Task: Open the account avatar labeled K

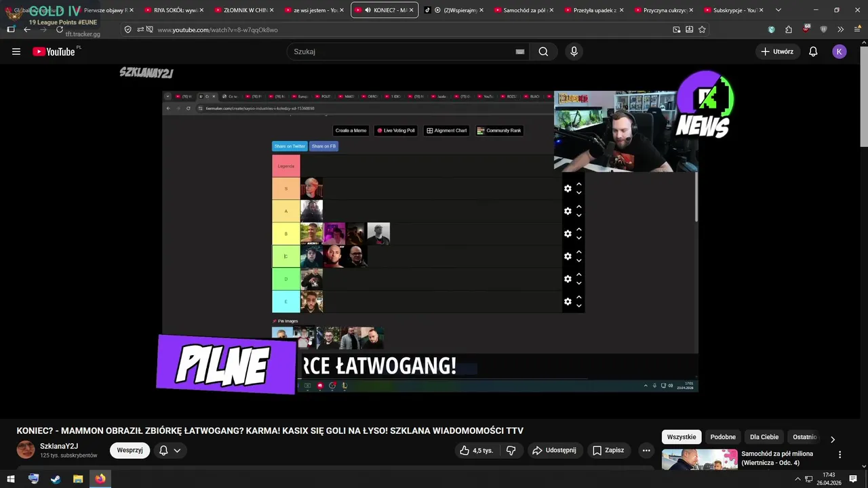Action: tap(840, 52)
